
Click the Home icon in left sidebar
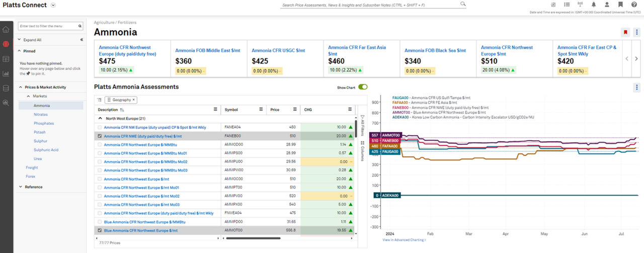(6, 30)
